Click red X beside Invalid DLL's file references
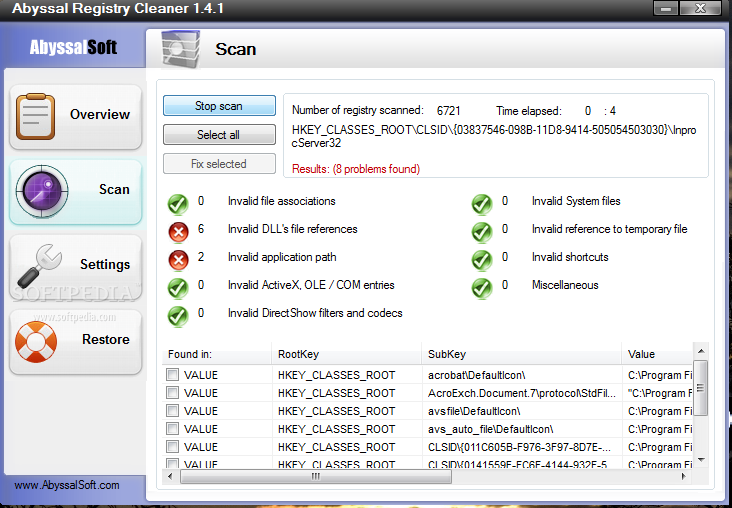732x508 pixels. [x=178, y=232]
